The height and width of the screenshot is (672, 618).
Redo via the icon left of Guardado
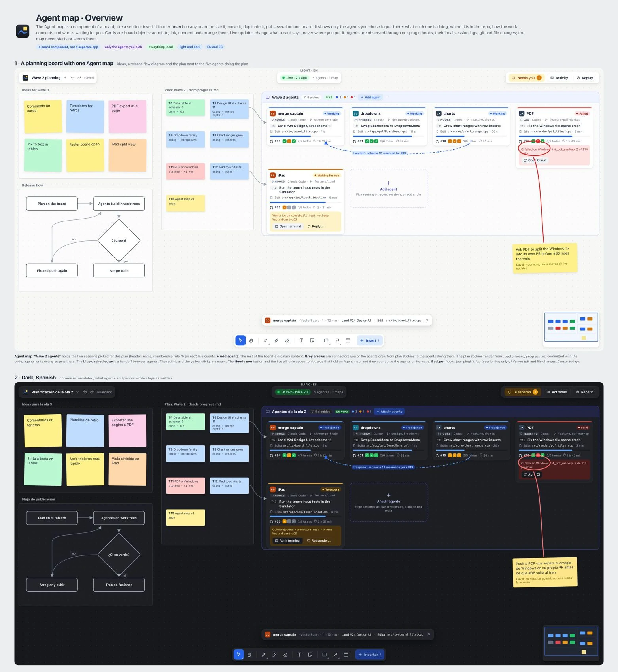pos(92,392)
